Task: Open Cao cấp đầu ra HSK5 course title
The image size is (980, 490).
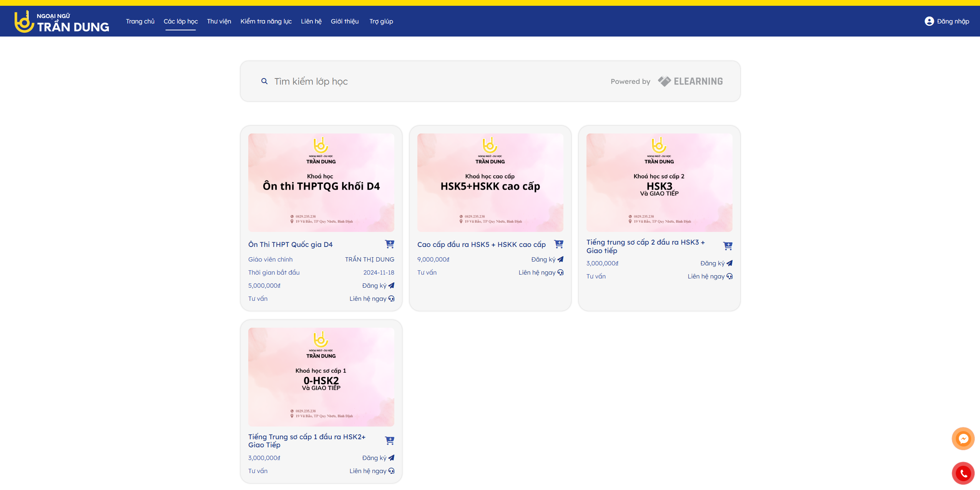Action: [x=481, y=244]
